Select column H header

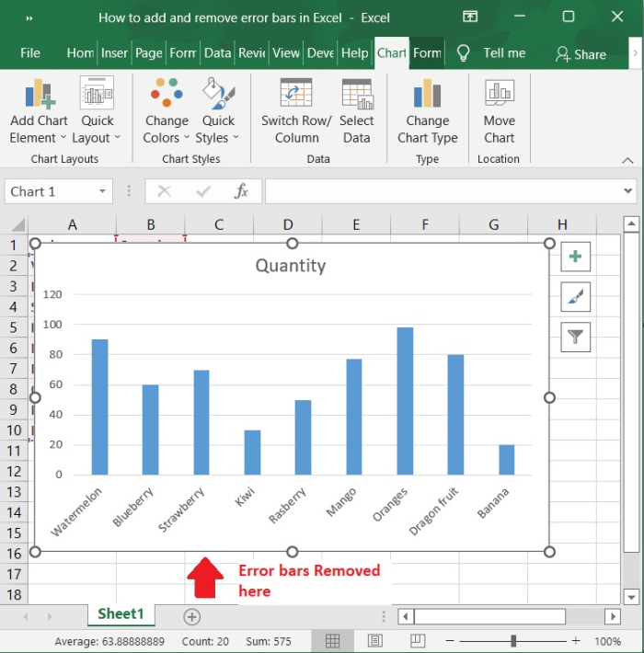pyautogui.click(x=562, y=225)
